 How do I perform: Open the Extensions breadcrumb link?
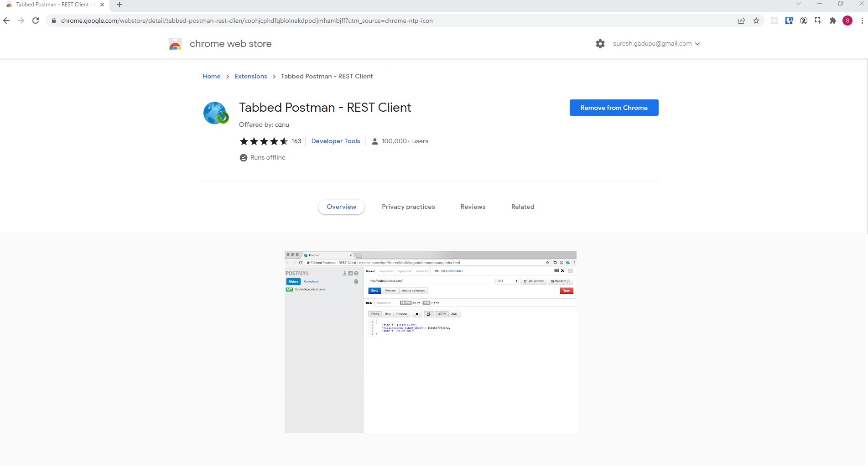(250, 76)
